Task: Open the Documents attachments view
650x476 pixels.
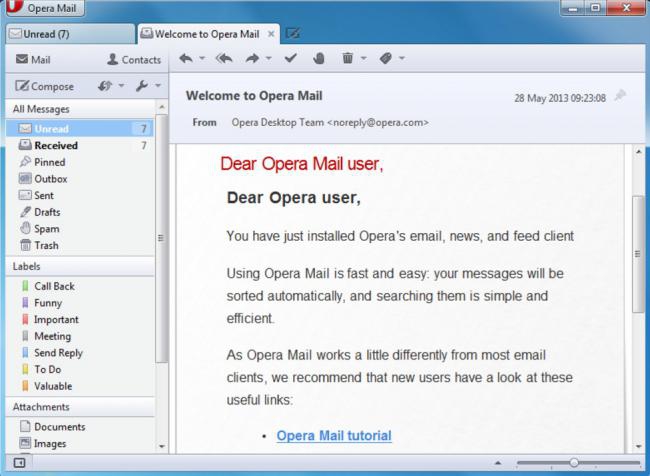Action: point(80,427)
